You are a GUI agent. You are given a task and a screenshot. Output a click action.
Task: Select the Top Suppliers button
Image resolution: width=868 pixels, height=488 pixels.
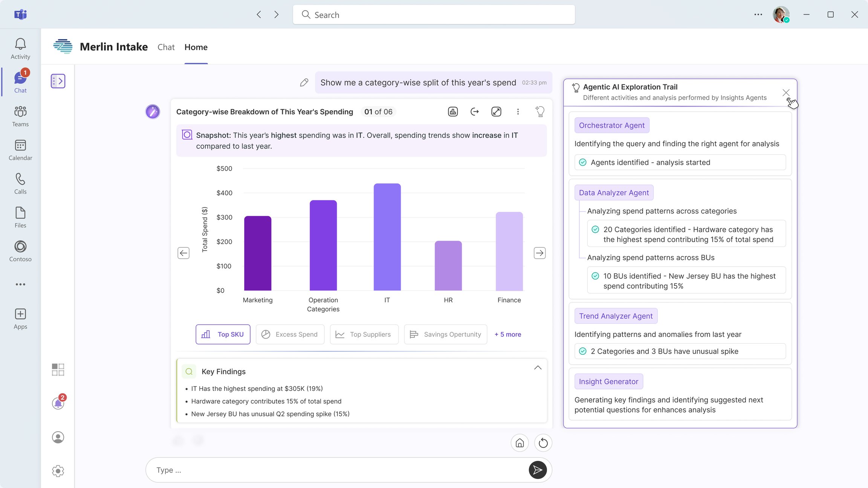(x=364, y=334)
